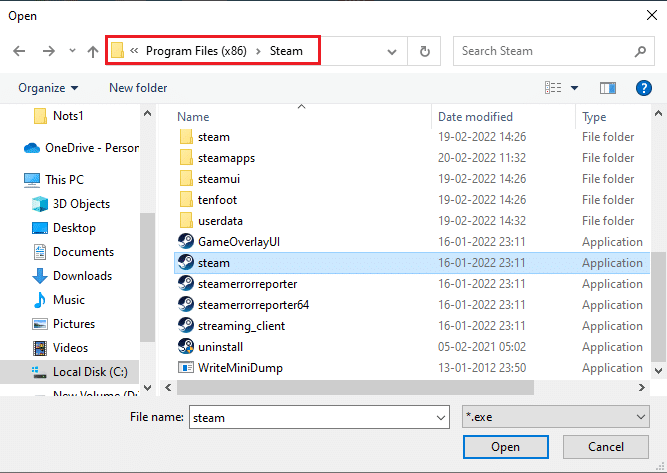Select steamerrorreporter application
The width and height of the screenshot is (667, 473).
412,284
